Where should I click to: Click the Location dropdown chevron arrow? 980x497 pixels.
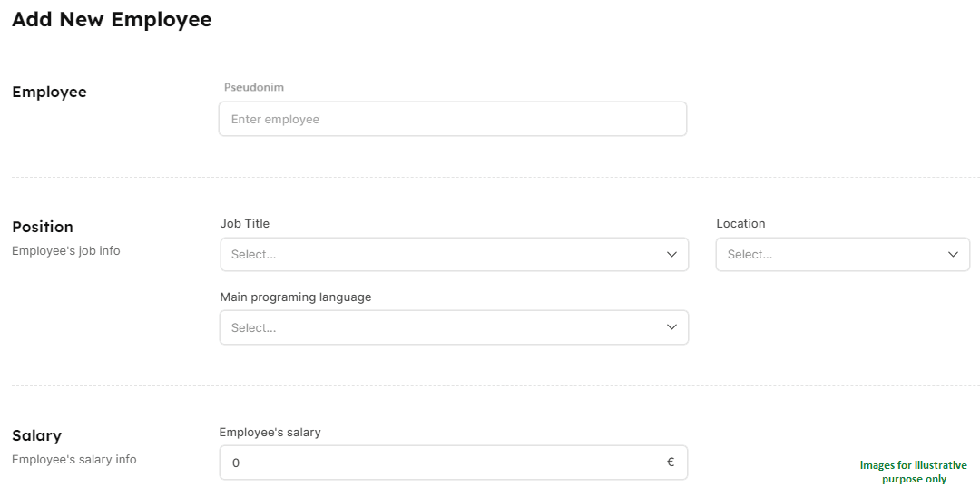[x=953, y=255]
